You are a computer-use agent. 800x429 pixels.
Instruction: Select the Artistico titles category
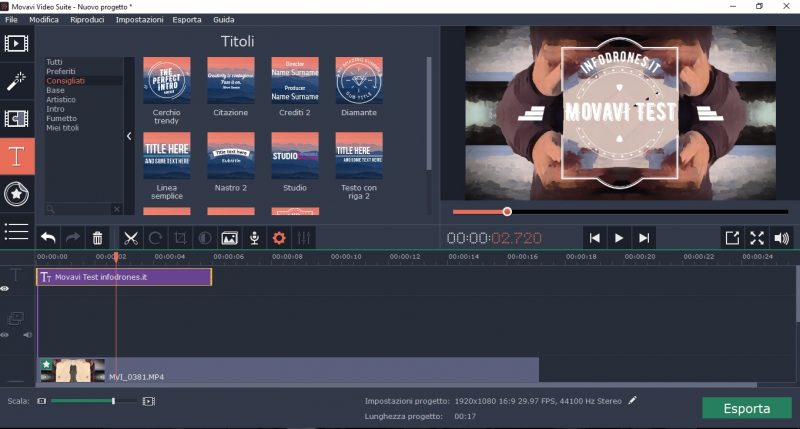pyautogui.click(x=61, y=99)
